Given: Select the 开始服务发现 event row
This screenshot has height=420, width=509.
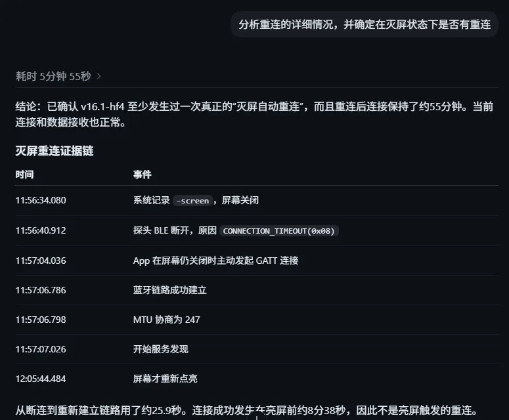Looking at the screenshot, I should (257, 349).
